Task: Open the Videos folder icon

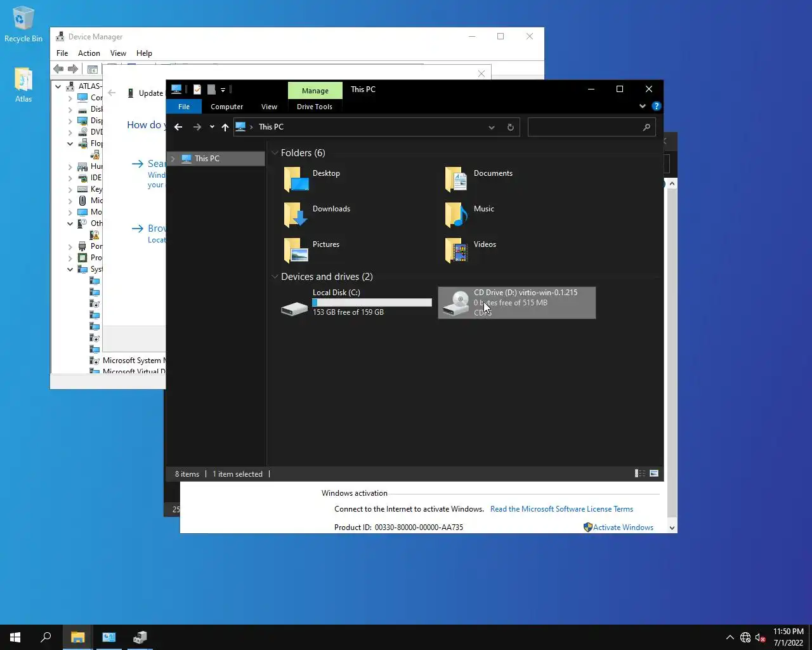Action: coord(457,250)
